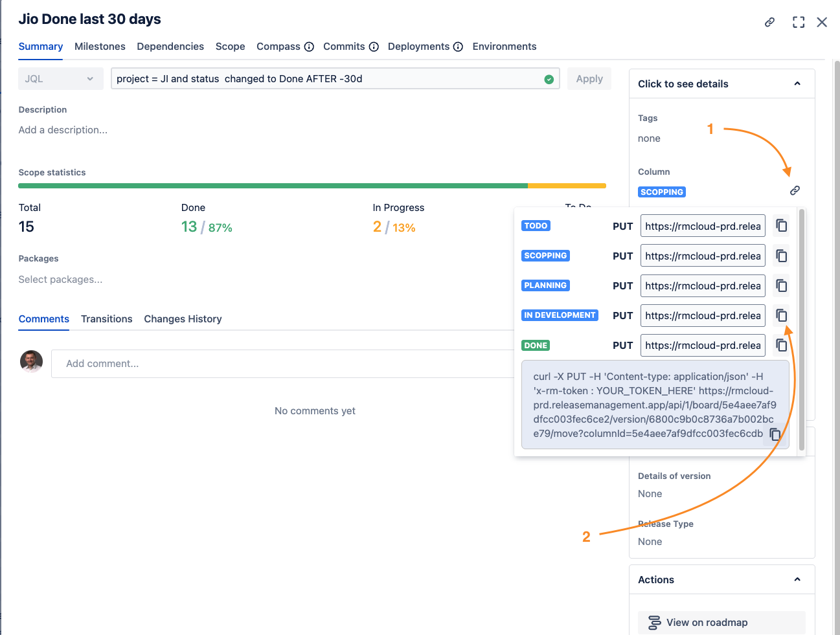Copy the PLANNING column PUT URL
The width and height of the screenshot is (840, 635).
[x=782, y=285]
